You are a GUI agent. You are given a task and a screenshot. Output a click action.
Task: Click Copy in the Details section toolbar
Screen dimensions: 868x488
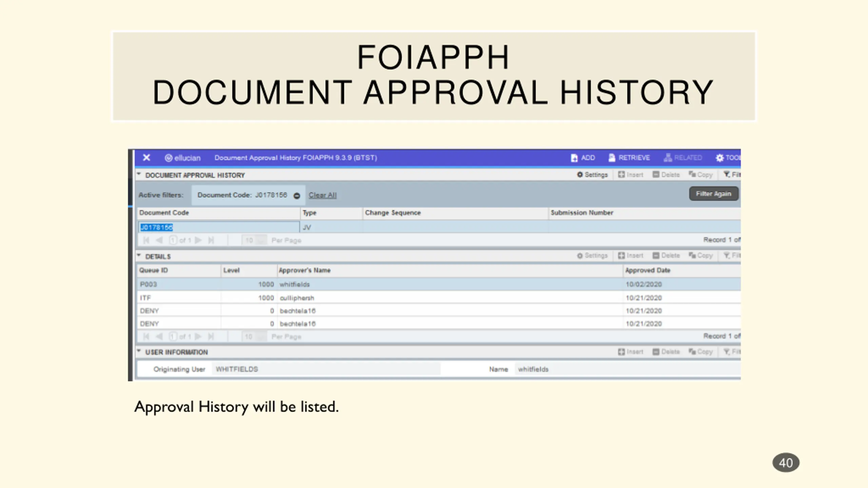tap(701, 255)
